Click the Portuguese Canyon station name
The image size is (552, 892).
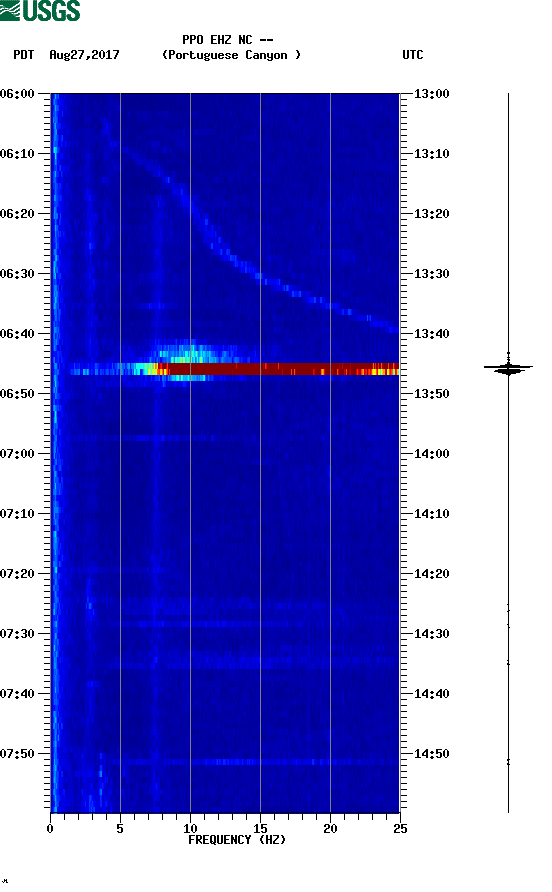pyautogui.click(x=232, y=55)
